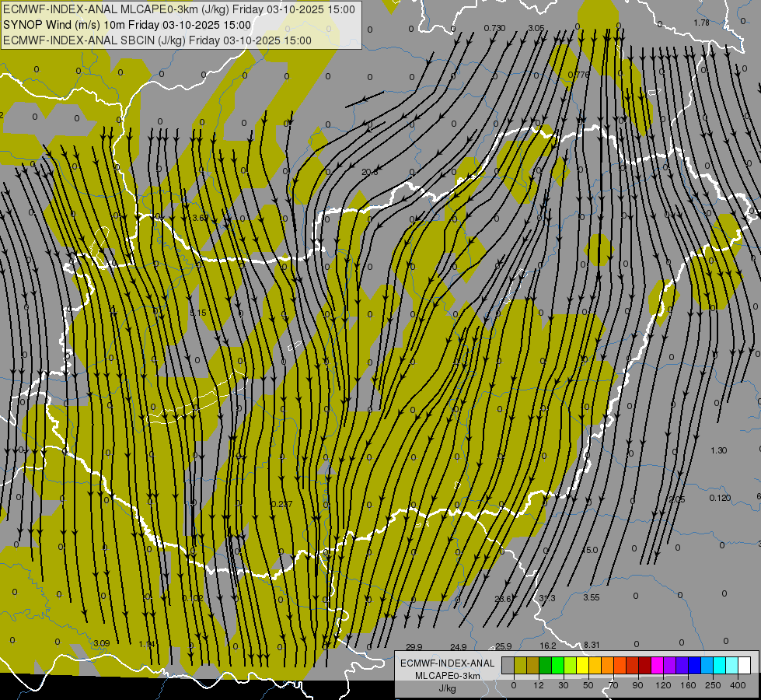Screen dimensions: 761x700
Task: Click the pure blue legend swatch
Action: click(694, 665)
